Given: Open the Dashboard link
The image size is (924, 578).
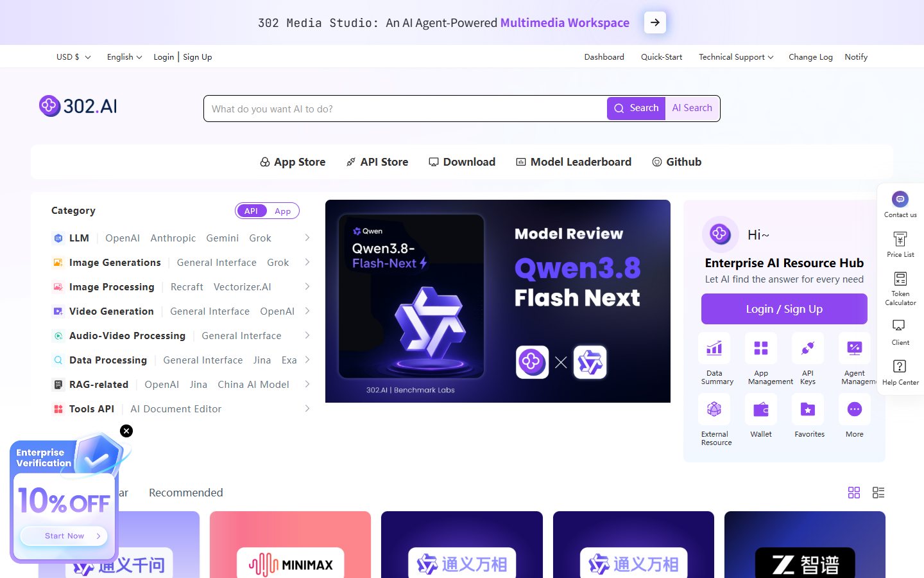Looking at the screenshot, I should 604,57.
